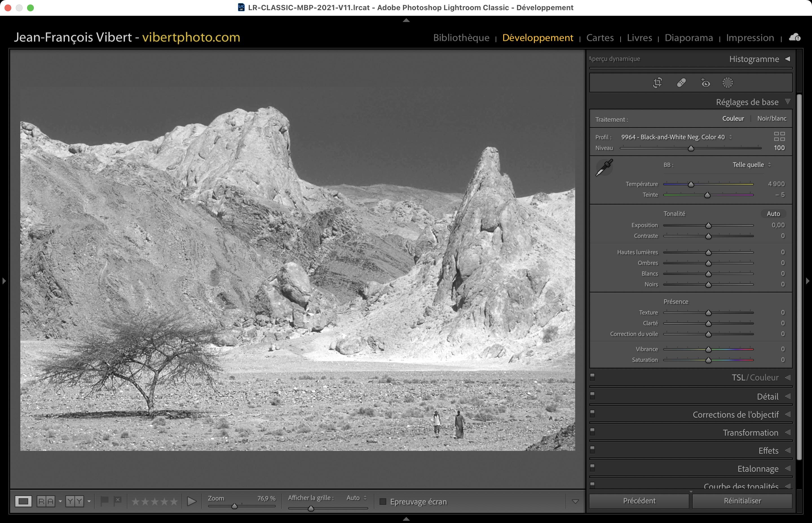Pick the white balance eyedropper

coord(604,167)
